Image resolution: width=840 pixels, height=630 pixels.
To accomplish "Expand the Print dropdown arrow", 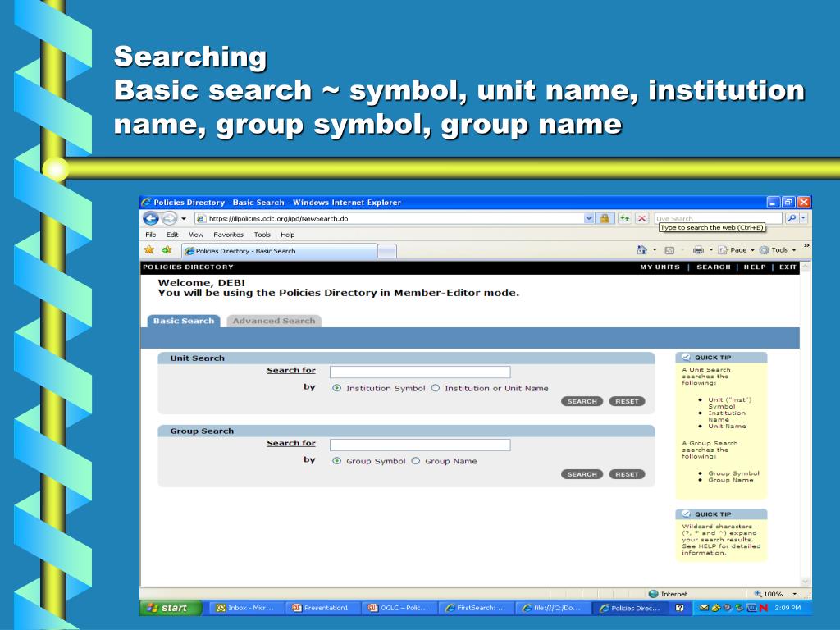I will tap(711, 250).
